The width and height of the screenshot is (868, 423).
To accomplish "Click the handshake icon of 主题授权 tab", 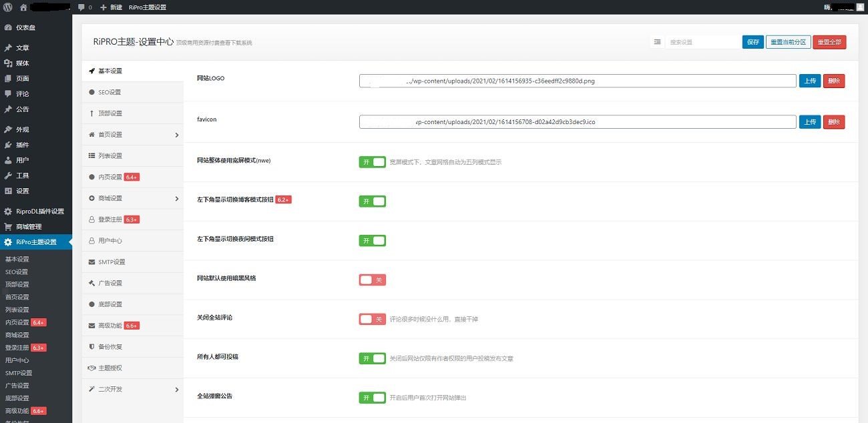I will point(92,368).
